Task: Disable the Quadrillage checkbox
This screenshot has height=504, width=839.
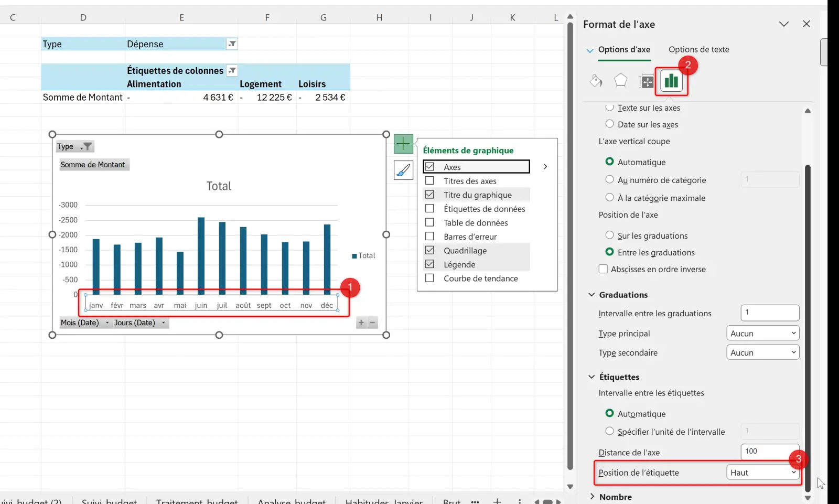Action: point(429,251)
